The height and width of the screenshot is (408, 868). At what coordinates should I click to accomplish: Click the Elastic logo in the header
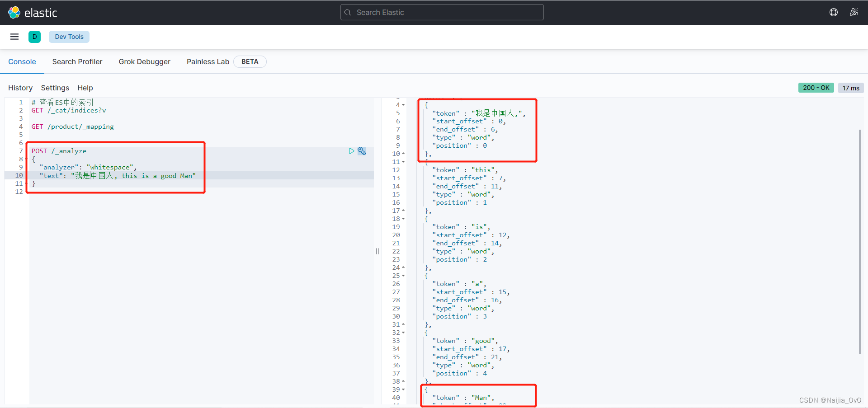click(x=33, y=12)
